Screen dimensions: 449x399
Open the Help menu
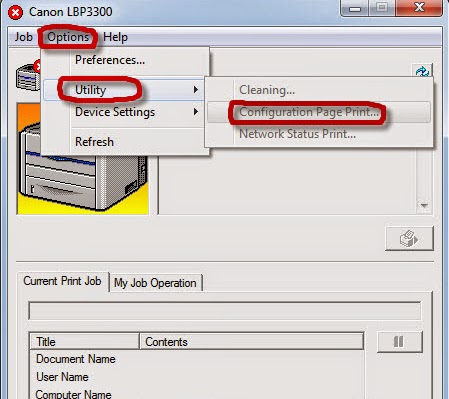(115, 37)
